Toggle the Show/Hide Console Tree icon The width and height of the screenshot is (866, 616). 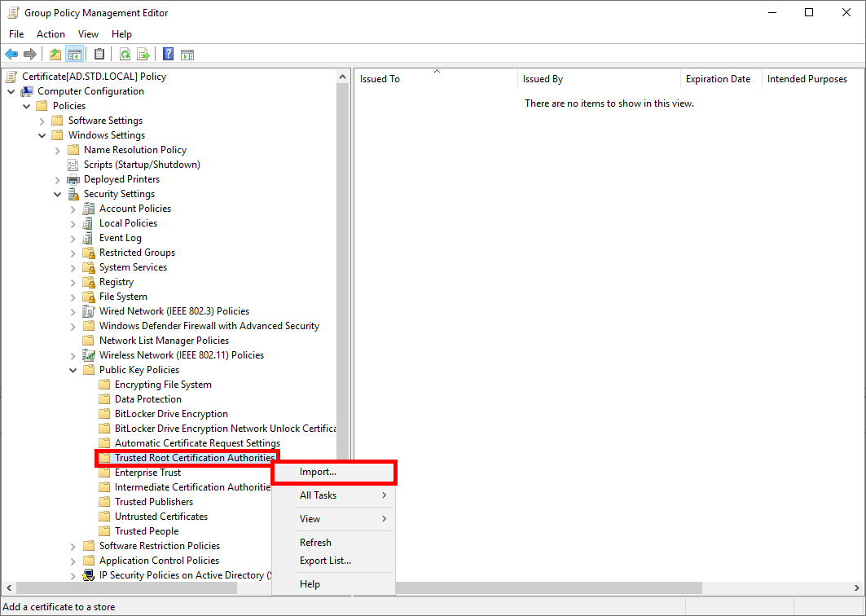pyautogui.click(x=75, y=55)
